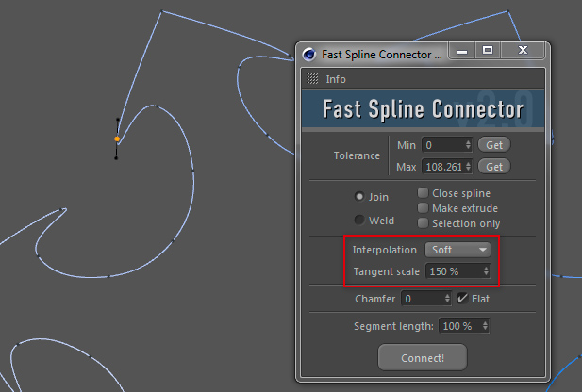Maximize the Fast Spline Connector window

coord(488,51)
